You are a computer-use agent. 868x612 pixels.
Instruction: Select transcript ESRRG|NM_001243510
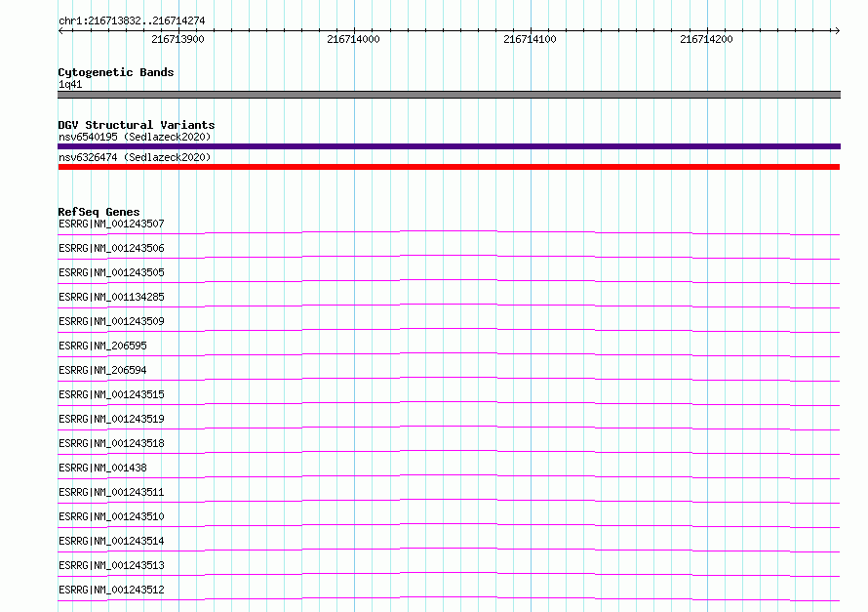tap(111, 516)
